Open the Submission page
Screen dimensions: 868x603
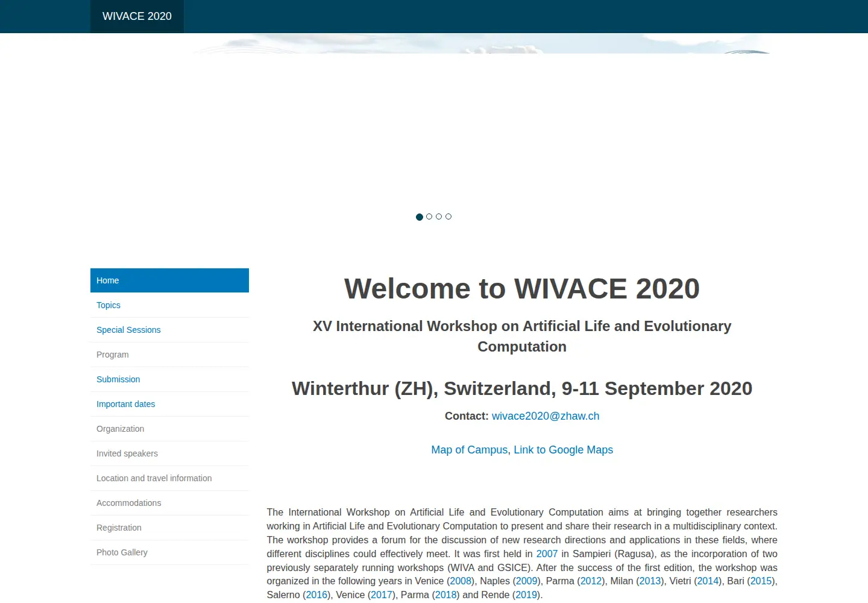[x=169, y=379]
